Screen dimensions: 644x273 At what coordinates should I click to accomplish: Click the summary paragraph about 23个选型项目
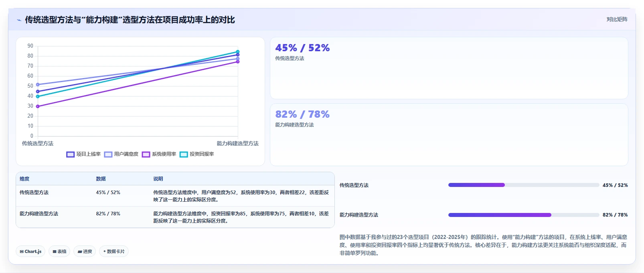click(x=483, y=245)
